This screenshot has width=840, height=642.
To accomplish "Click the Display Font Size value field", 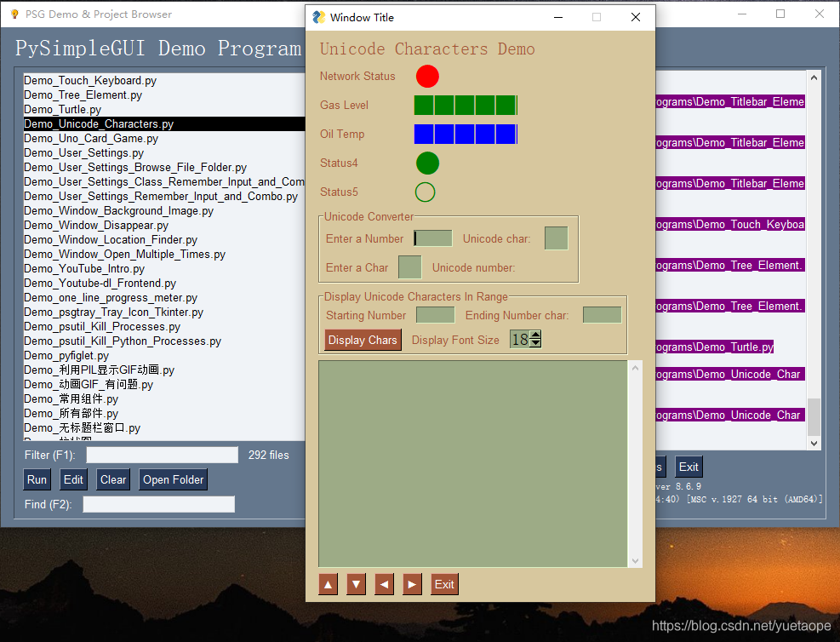I will [520, 339].
